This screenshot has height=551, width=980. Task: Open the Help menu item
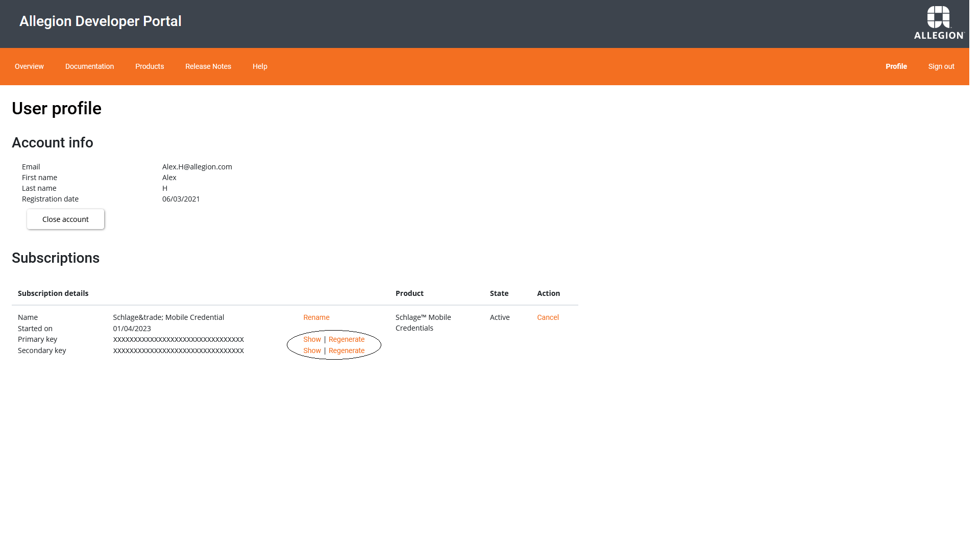260,66
